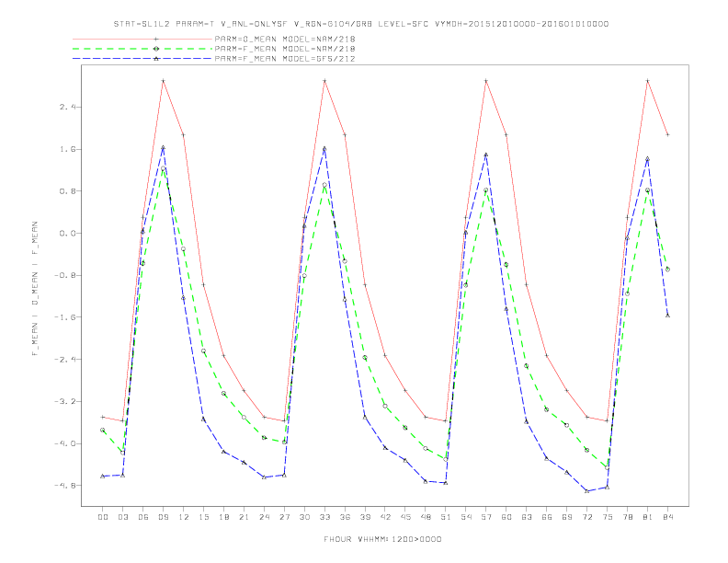Click the 'PARM=O_MEAN MODEL=NAM/218' legend text
The image size is (728, 563).
pyautogui.click(x=285, y=39)
